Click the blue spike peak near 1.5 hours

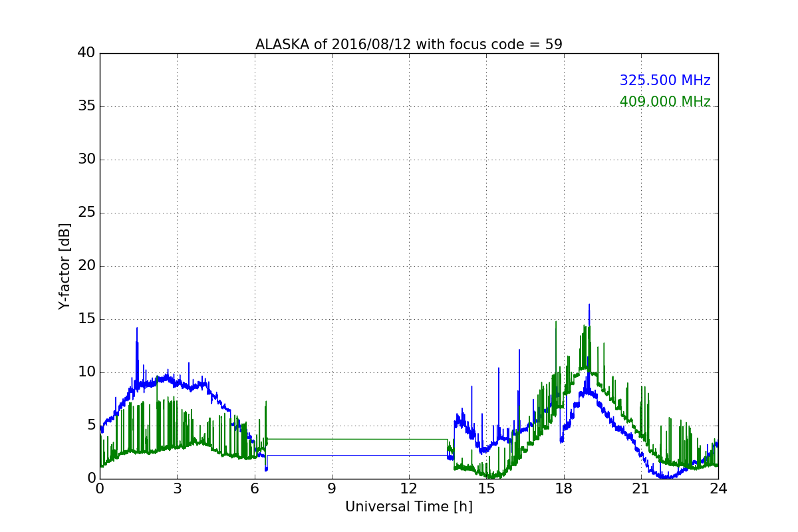tap(137, 329)
